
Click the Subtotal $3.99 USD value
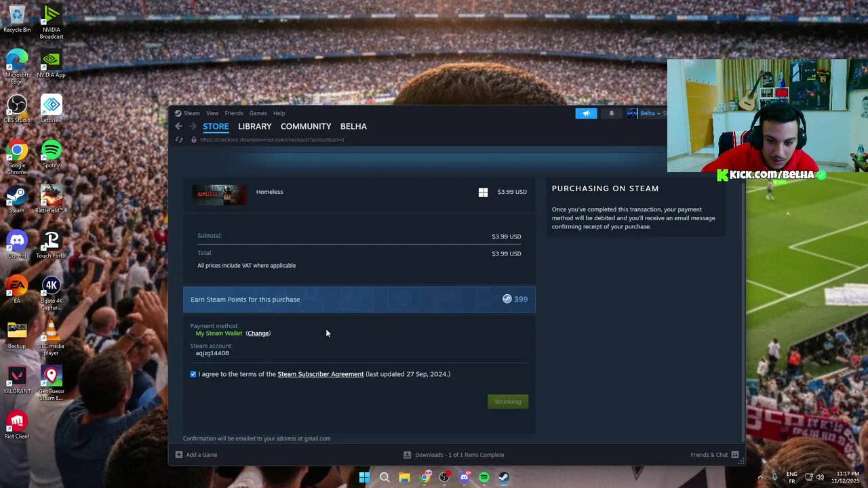point(507,237)
